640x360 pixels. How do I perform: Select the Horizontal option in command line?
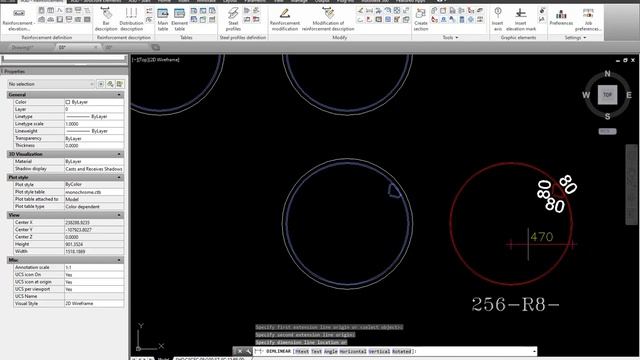[x=353, y=351]
